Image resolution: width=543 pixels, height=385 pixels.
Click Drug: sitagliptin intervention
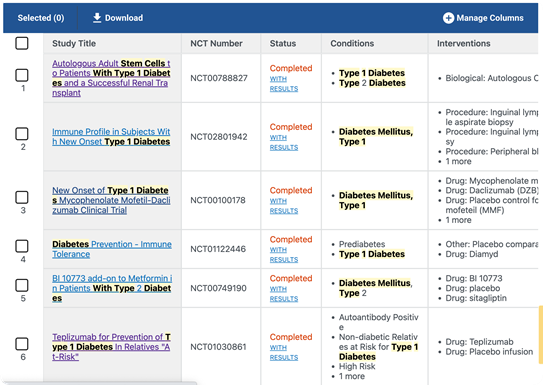476,298
